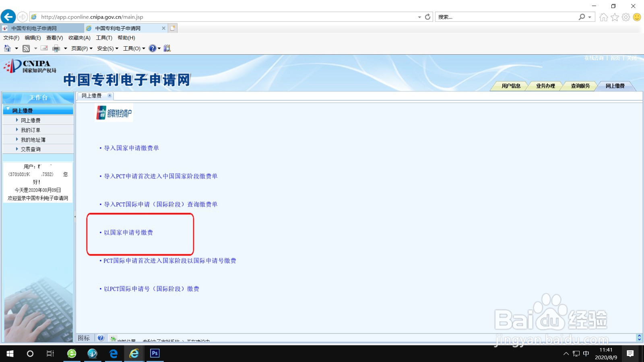This screenshot has width=644, height=362.
Task: Click 以国家申请号缴费 link
Action: tap(128, 232)
